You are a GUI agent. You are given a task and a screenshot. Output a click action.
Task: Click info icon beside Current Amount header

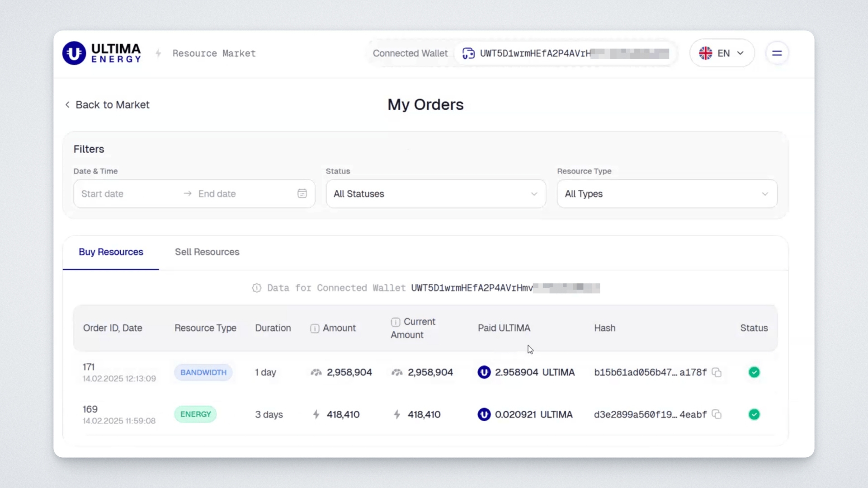pos(396,322)
